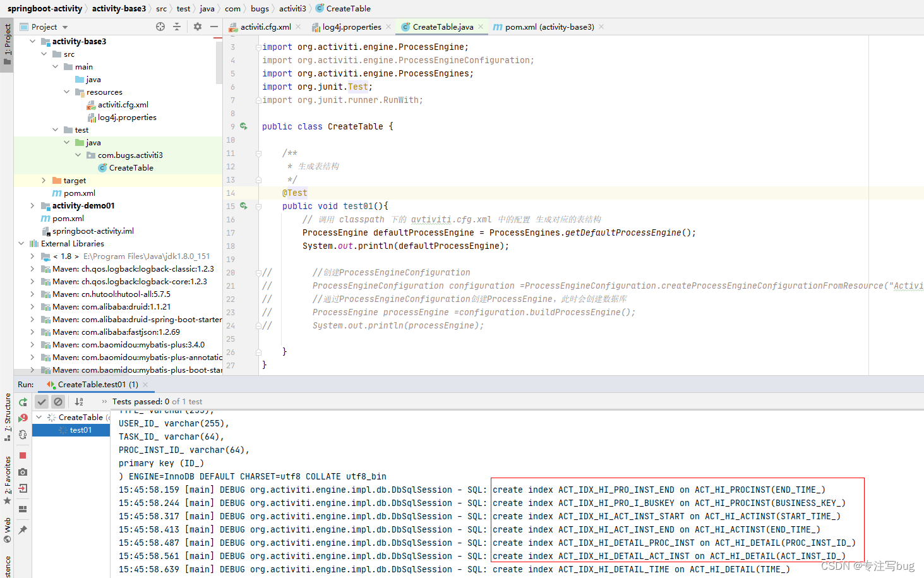This screenshot has height=578, width=924.
Task: Select pom.xml under activity-base3
Action: [80, 193]
